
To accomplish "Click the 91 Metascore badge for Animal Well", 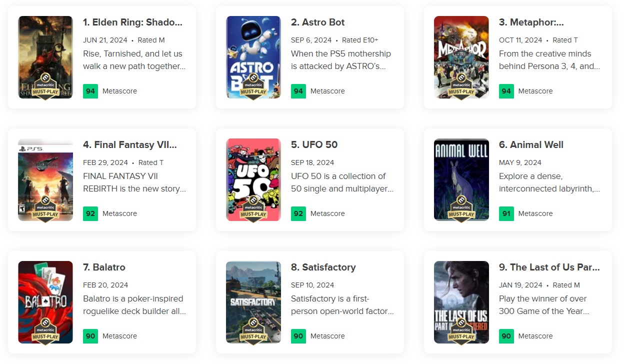I will [x=506, y=213].
